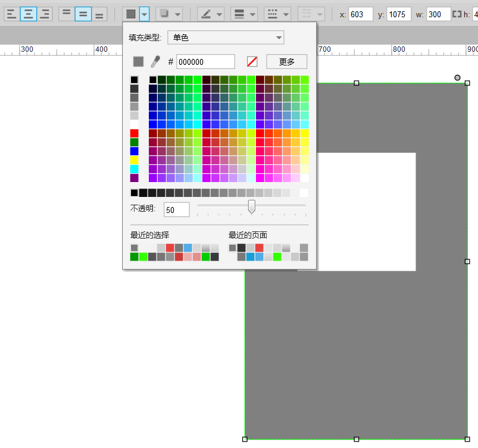This screenshot has width=478, height=448.
Task: Pick red in the basic colors column
Action: click(x=134, y=133)
